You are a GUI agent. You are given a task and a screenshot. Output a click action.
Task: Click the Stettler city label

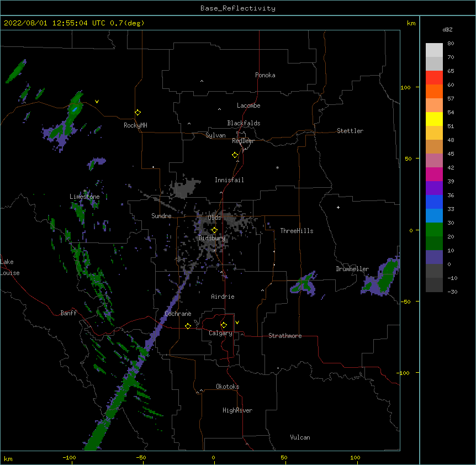coord(350,131)
